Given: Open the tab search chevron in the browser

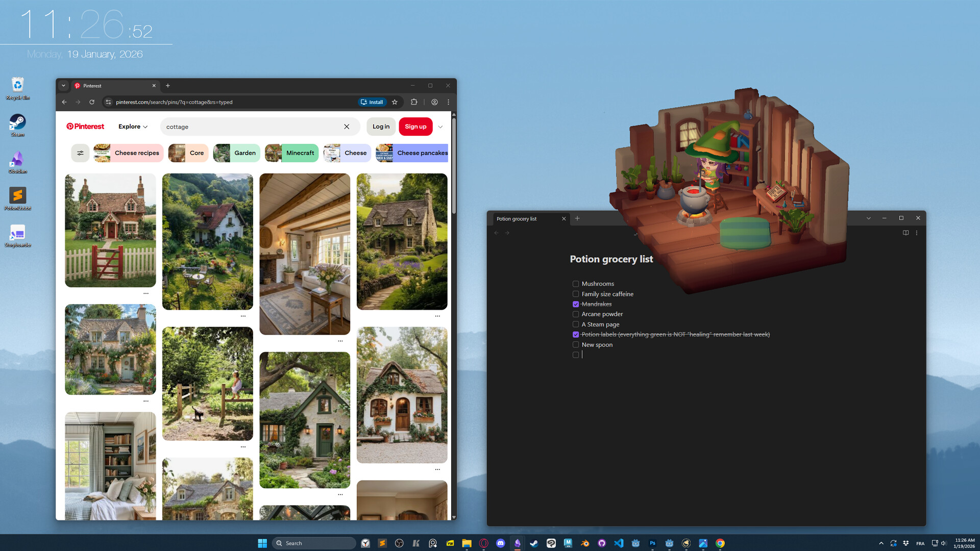Looking at the screenshot, I should pyautogui.click(x=64, y=86).
